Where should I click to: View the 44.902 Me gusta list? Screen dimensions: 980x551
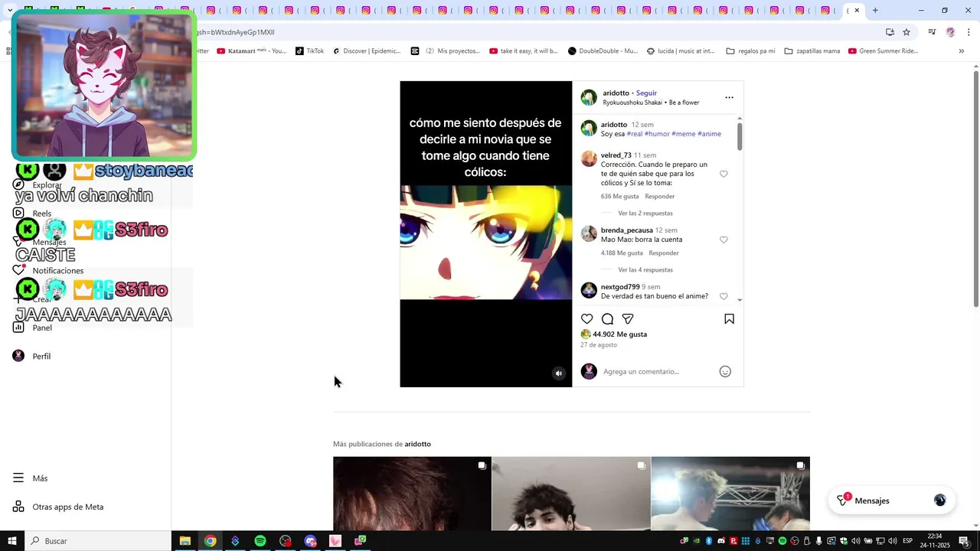[619, 334]
